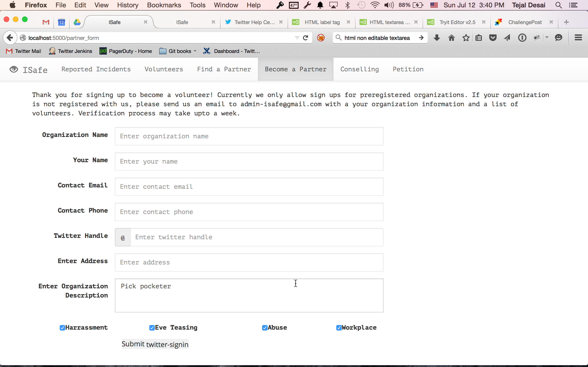Expand the URL bar history dropdown arrow
Viewport: 588px width, 367px height.
[x=297, y=38]
